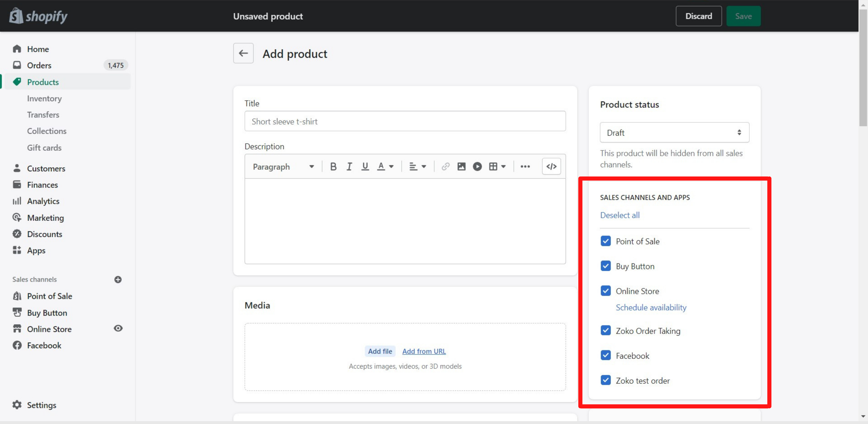Apply underline formatting in the description
This screenshot has height=424, width=868.
coord(365,166)
